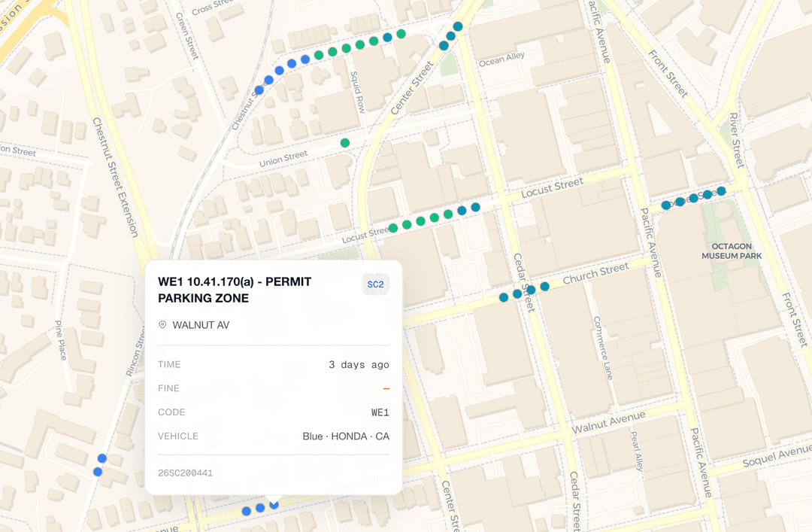Image resolution: width=812 pixels, height=532 pixels.
Task: Click the rightmost teal marker on Church Street
Action: (544, 286)
